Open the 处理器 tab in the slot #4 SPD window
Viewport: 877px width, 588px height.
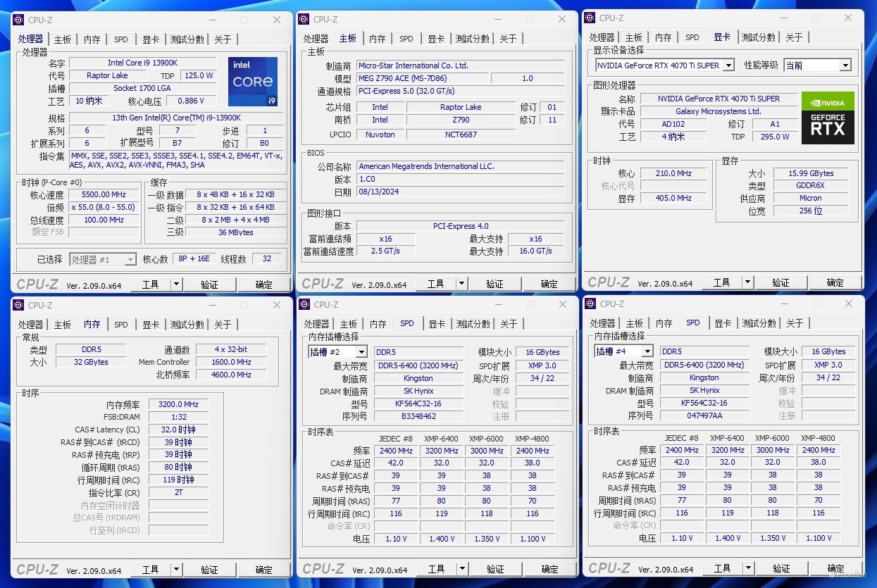[x=602, y=323]
